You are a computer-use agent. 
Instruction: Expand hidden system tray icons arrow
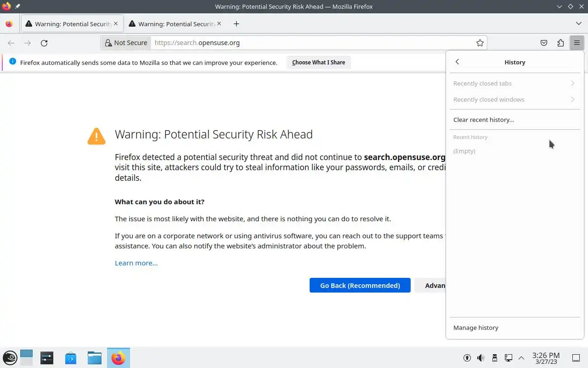[521, 358]
